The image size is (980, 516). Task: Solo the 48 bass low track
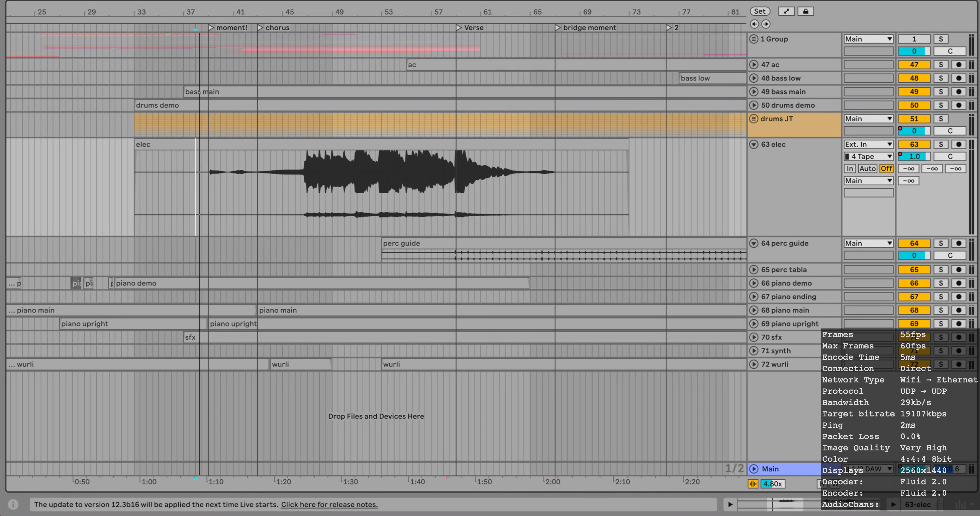(x=940, y=78)
